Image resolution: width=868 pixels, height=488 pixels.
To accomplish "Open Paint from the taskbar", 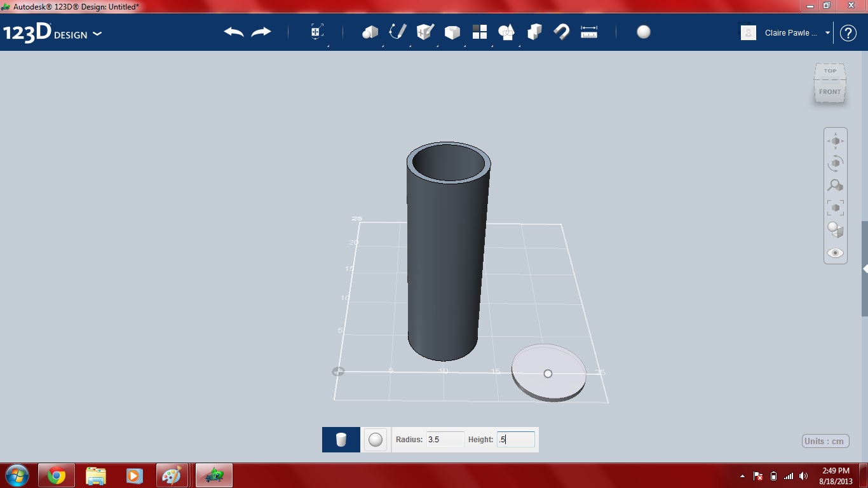I will pyautogui.click(x=172, y=475).
